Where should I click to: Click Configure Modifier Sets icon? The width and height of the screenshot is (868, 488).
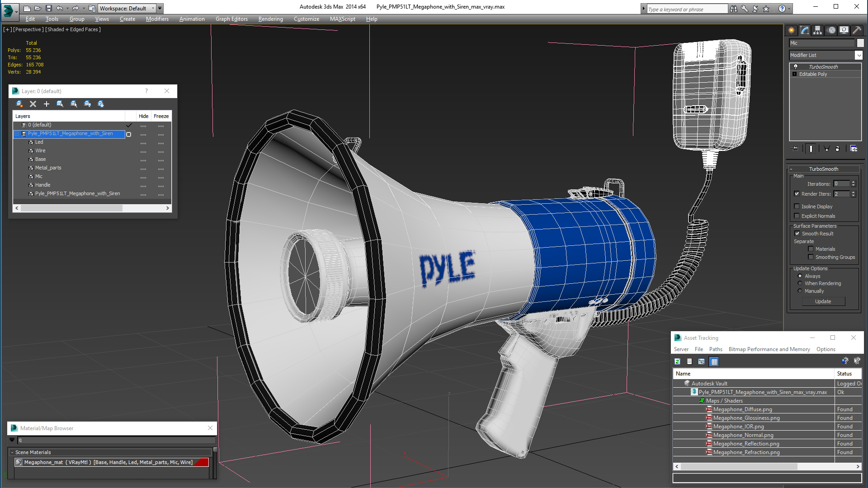coord(854,148)
